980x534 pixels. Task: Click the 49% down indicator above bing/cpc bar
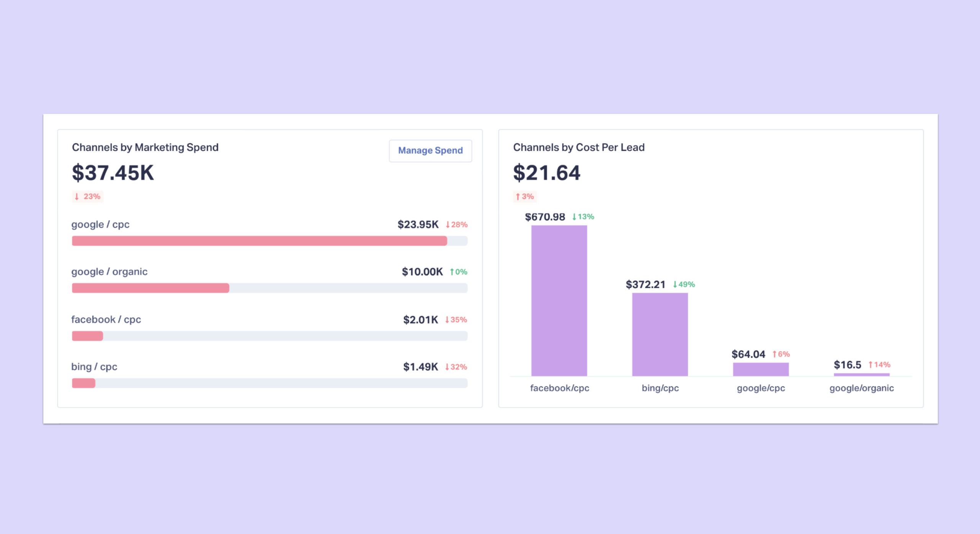[684, 285]
